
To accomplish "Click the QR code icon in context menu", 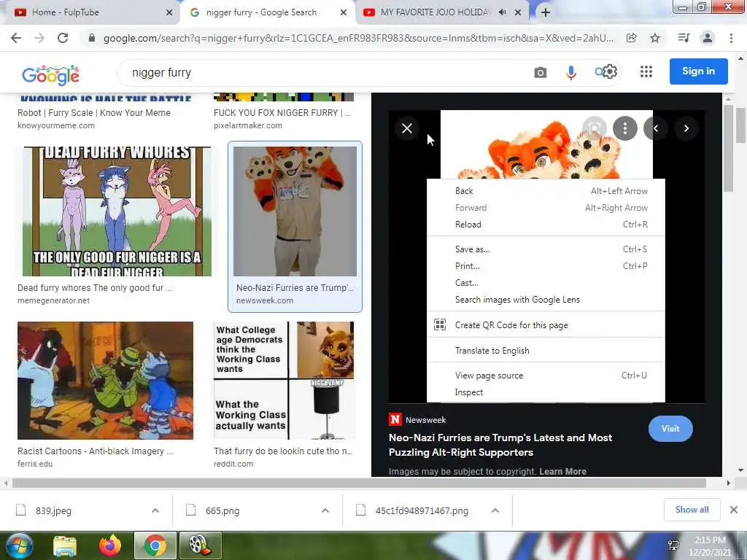I will coord(440,324).
